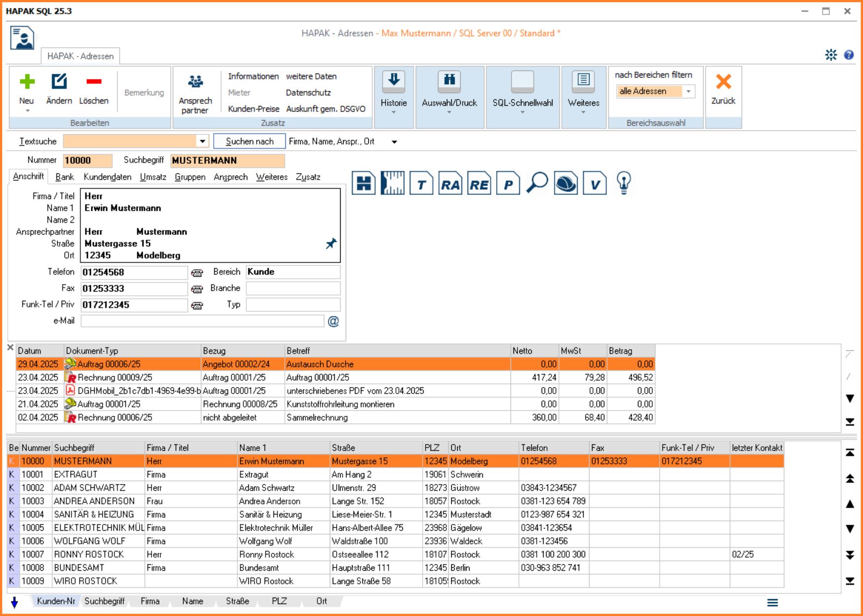
Task: Click into the e-Mail input field
Action: pos(202,321)
